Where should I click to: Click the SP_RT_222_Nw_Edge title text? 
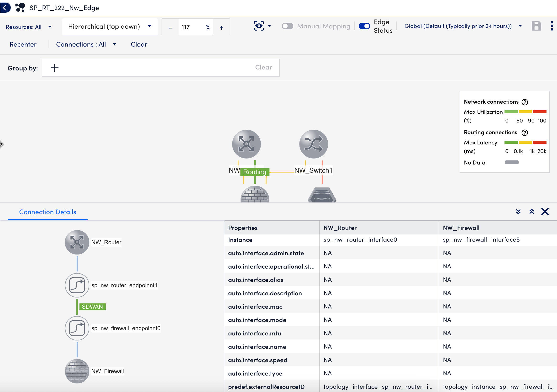point(64,8)
